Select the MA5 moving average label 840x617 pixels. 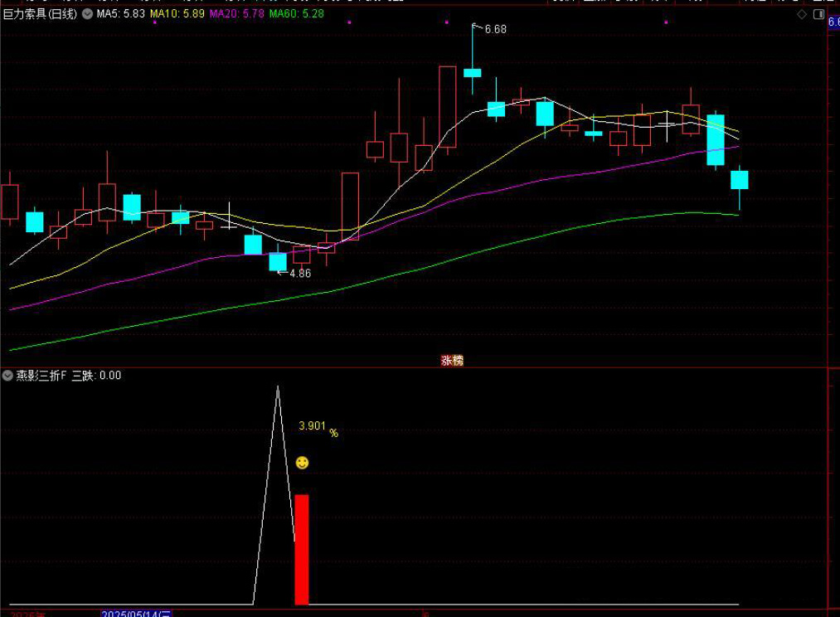[x=121, y=14]
